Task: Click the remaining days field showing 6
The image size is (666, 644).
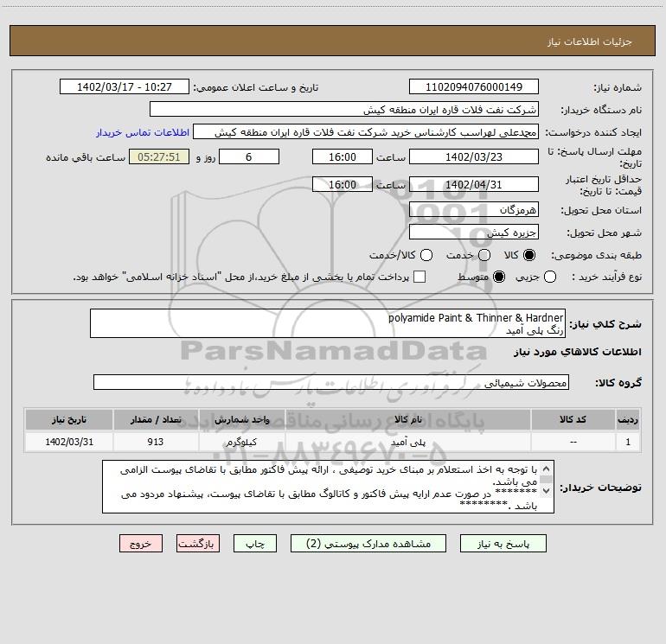Action: coord(249,156)
